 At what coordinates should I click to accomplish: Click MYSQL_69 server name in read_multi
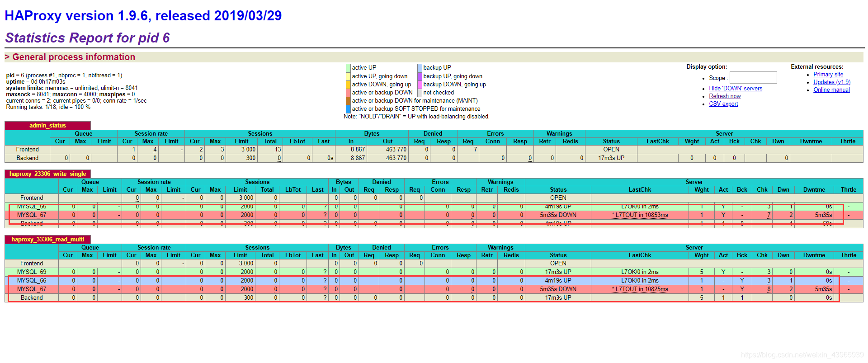tap(32, 272)
